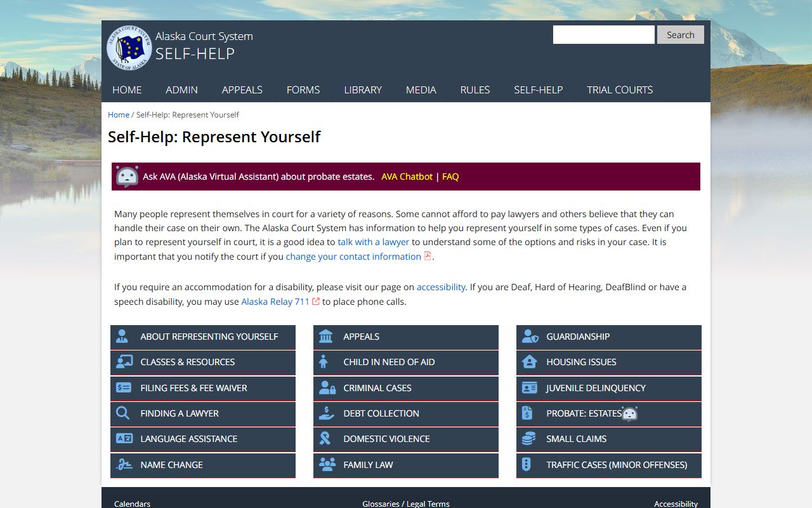The width and height of the screenshot is (812, 508).
Task: Focus the search text field
Action: (x=604, y=35)
